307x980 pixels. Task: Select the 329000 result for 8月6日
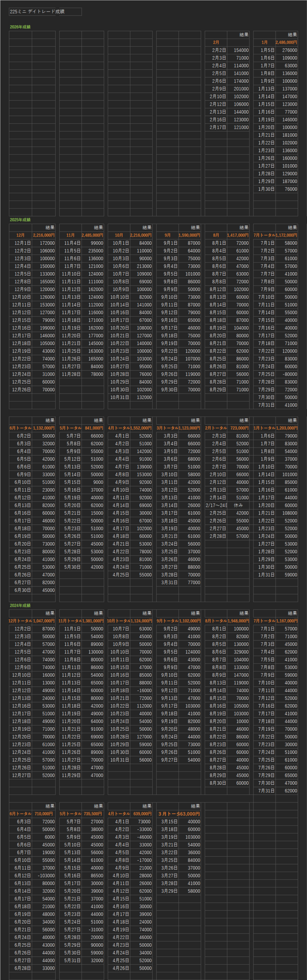pyautogui.click(x=241, y=652)
